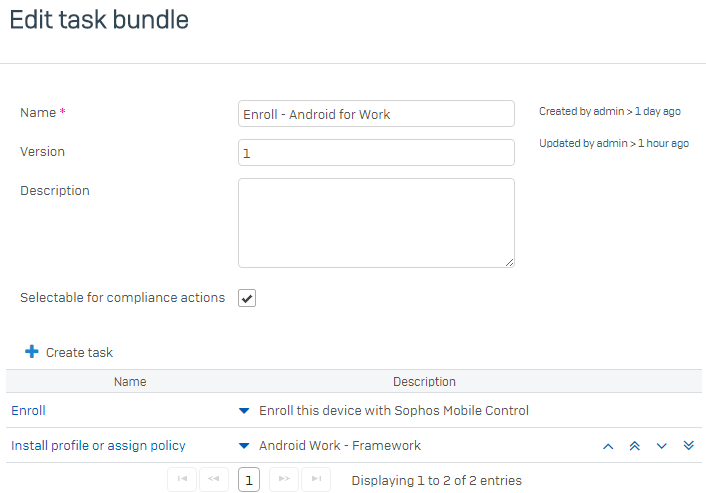Select page 1 in pagination
Image resolution: width=706 pixels, height=493 pixels.
pos(249,480)
